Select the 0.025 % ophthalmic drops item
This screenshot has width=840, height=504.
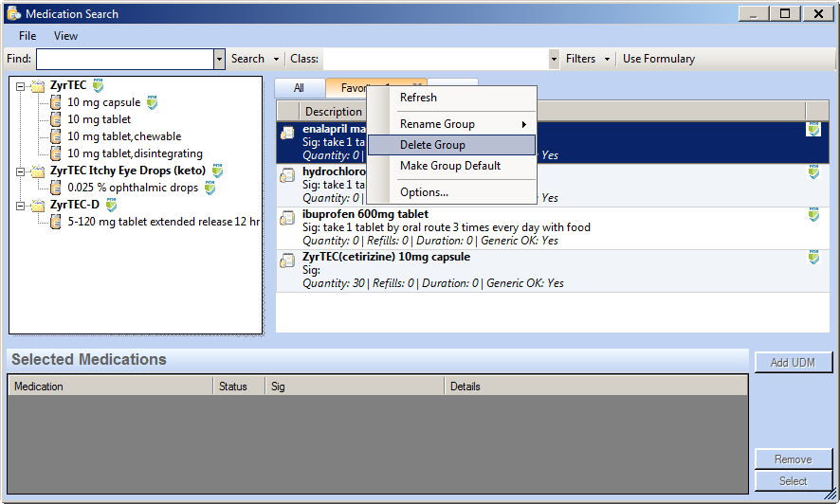pyautogui.click(x=133, y=188)
